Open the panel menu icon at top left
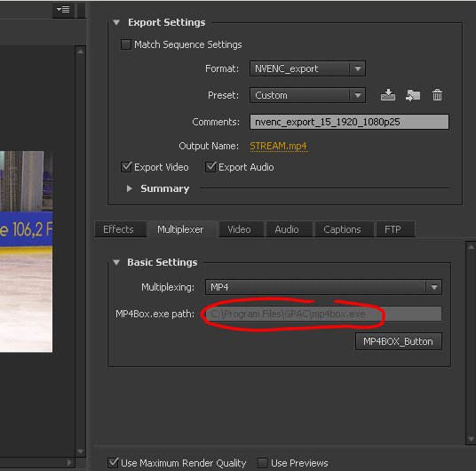476x471 pixels. coord(63,10)
